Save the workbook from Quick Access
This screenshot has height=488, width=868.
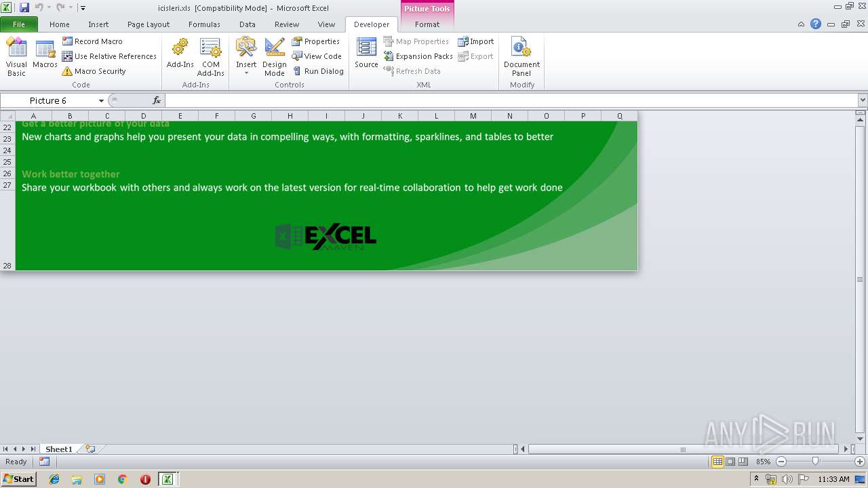click(24, 7)
